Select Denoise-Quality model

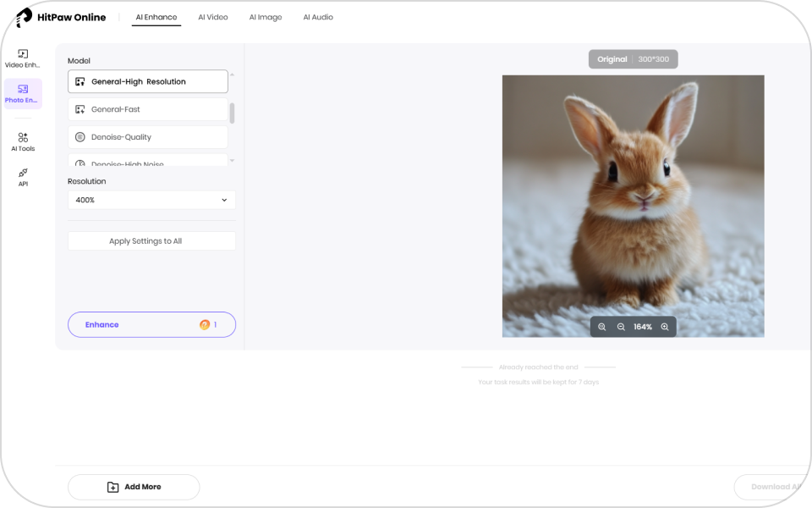pyautogui.click(x=147, y=137)
